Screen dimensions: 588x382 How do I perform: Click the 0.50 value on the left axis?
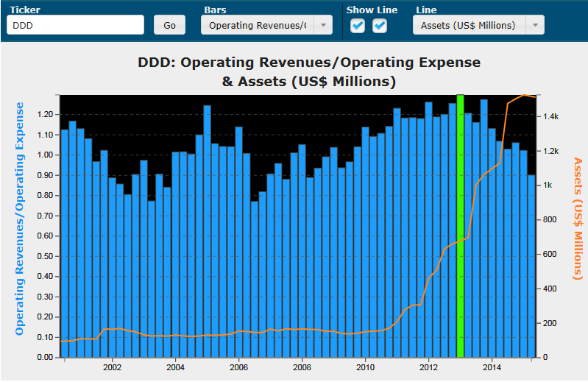point(45,256)
